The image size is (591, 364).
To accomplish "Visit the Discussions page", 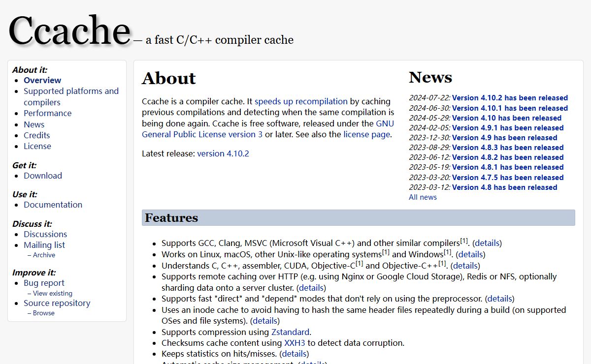I will (x=45, y=234).
